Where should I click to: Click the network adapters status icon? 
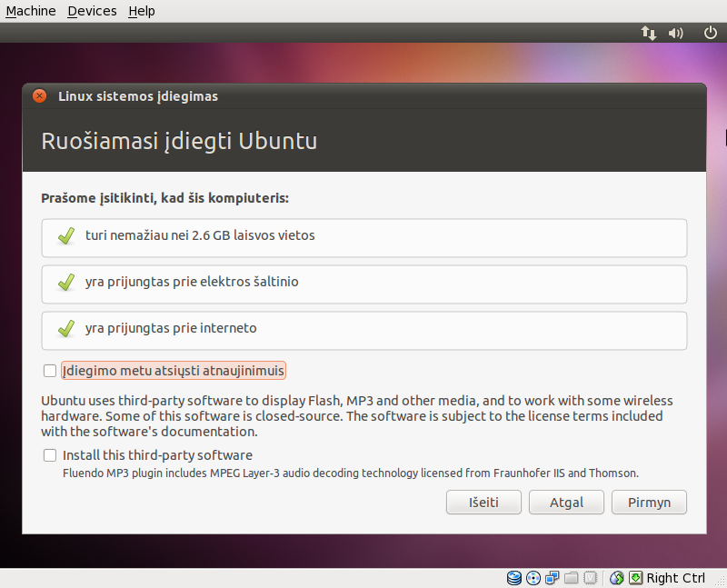click(552, 578)
